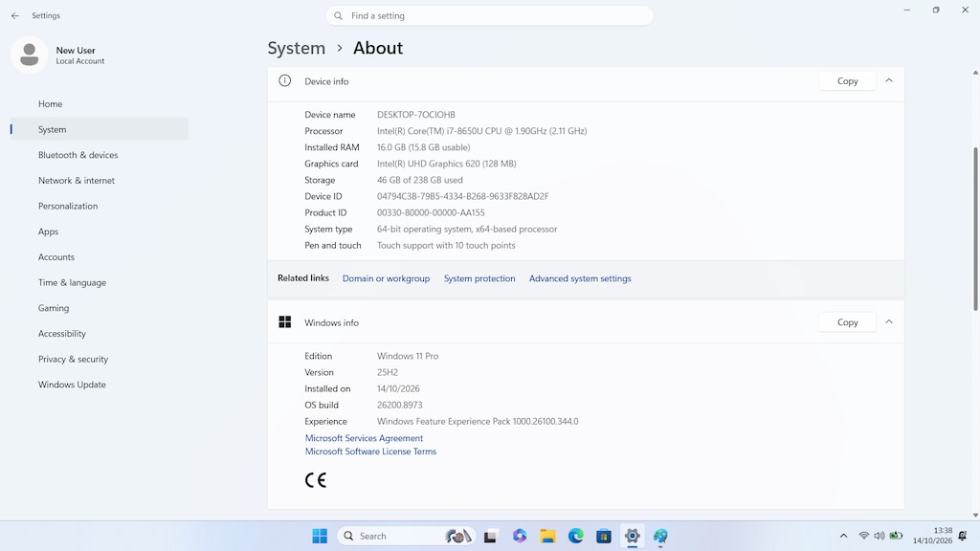Open Microsoft Store from the taskbar
Image resolution: width=980 pixels, height=551 pixels.
tap(604, 536)
